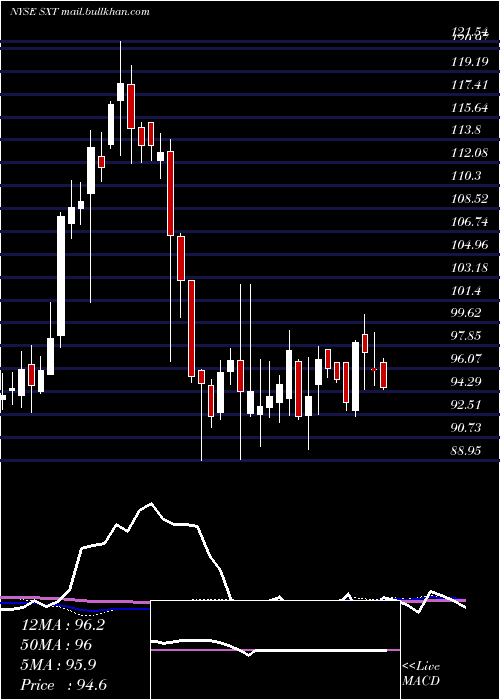Image resolution: width=500 pixels, height=700 pixels.
Task: Click the 119.19 price axis label
Action: (469, 62)
